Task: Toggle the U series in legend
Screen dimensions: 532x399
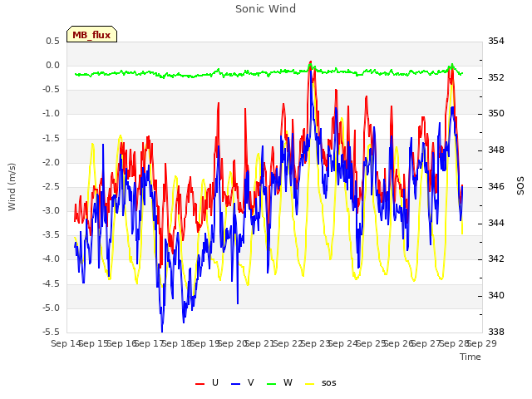Action: (207, 383)
